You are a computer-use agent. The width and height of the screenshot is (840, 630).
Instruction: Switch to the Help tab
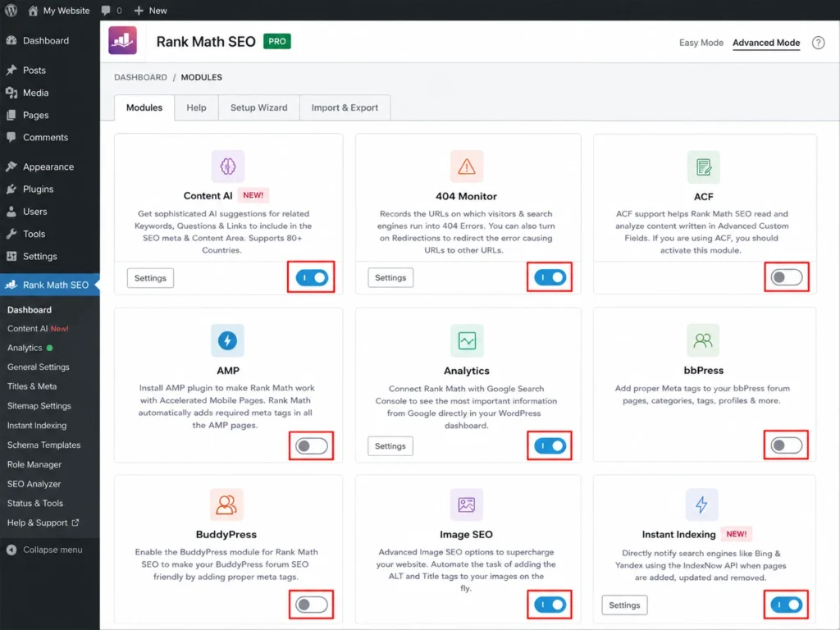click(196, 107)
